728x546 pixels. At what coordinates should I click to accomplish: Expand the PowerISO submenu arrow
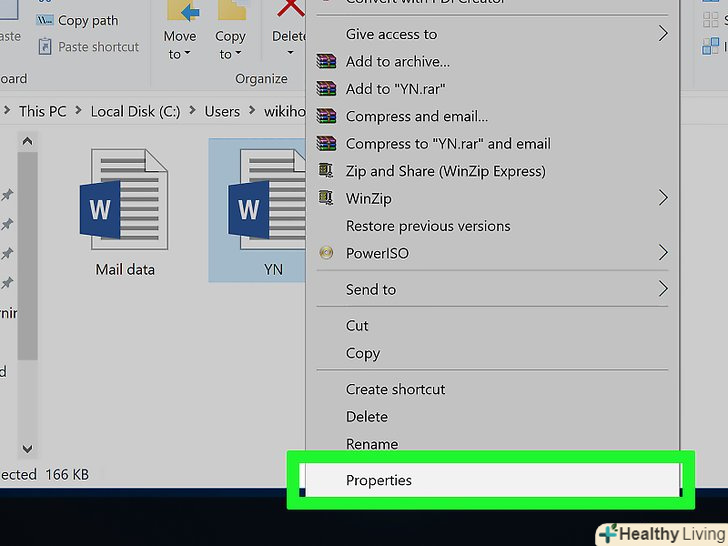pos(663,253)
